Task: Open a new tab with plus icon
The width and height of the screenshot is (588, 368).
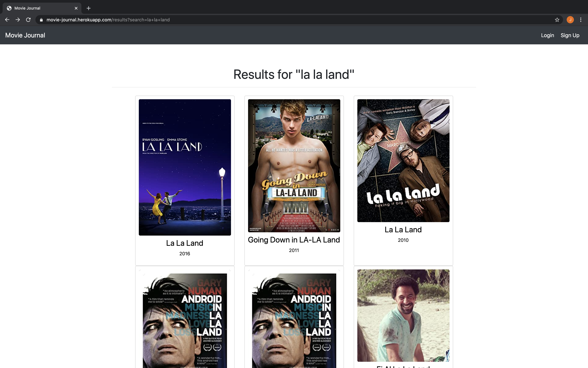Action: [x=89, y=8]
